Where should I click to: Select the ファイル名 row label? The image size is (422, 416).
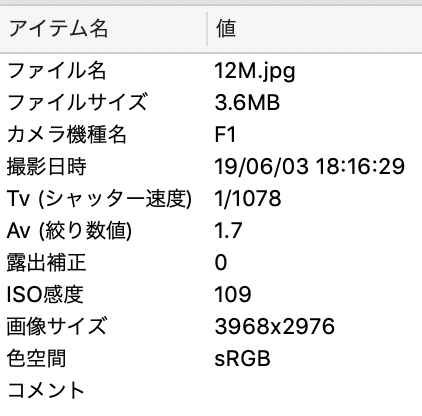[56, 71]
